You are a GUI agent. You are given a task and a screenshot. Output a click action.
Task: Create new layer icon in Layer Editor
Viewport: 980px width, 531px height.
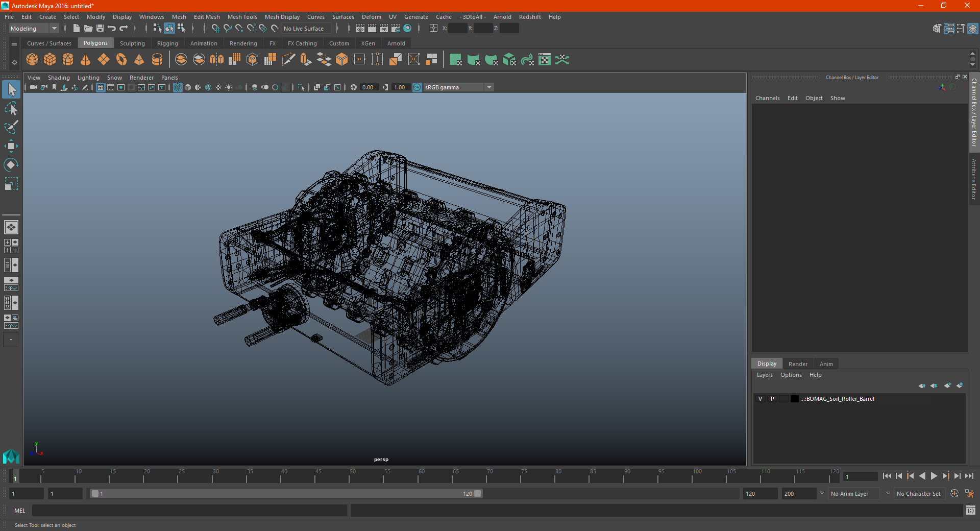[948, 385]
